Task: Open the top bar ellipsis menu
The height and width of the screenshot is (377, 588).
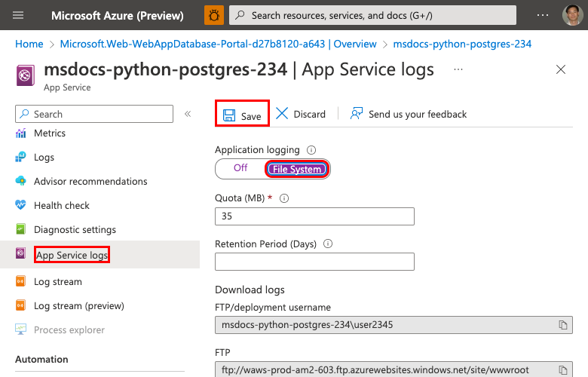Action: [x=543, y=15]
